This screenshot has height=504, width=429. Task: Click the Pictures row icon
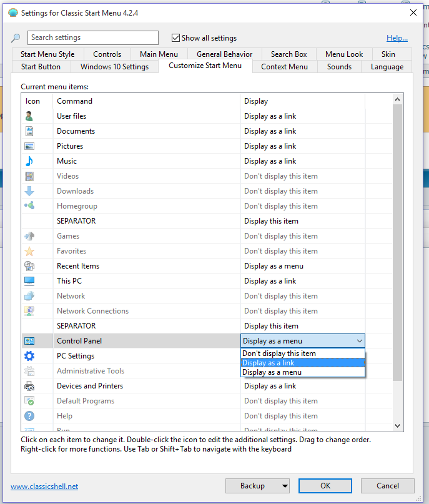pyautogui.click(x=29, y=146)
